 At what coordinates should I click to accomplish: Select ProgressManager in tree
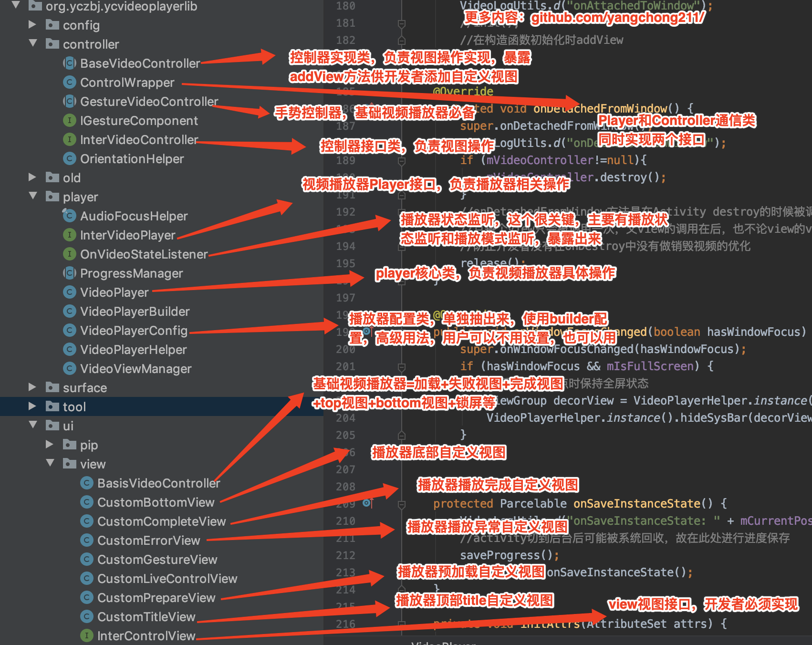pos(132,273)
